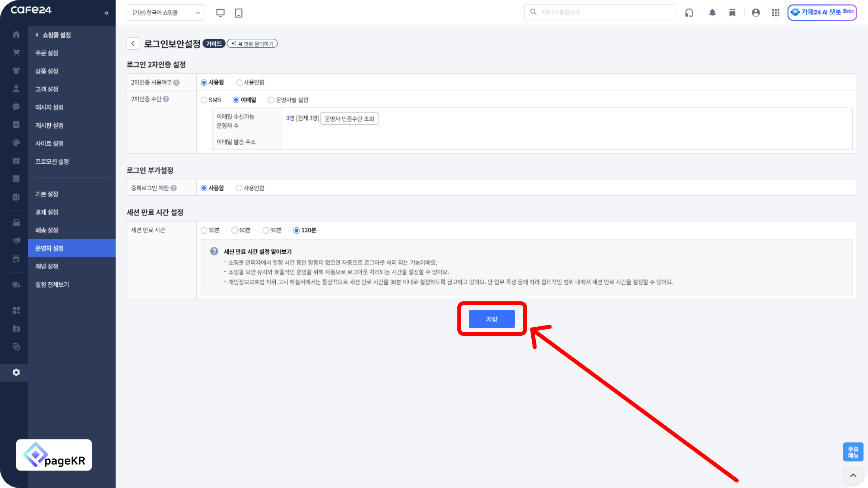Set 중복로그인 제한 to 사용안함

239,188
